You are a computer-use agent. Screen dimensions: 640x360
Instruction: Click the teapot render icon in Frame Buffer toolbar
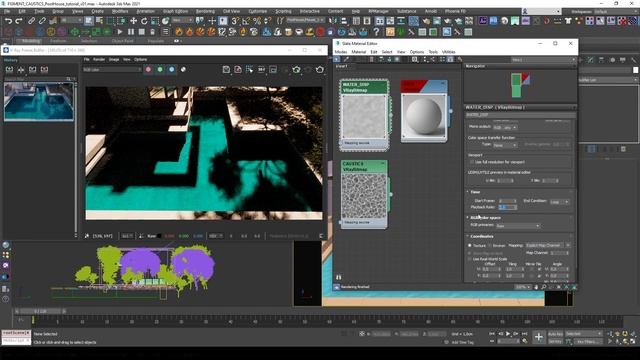(320, 70)
